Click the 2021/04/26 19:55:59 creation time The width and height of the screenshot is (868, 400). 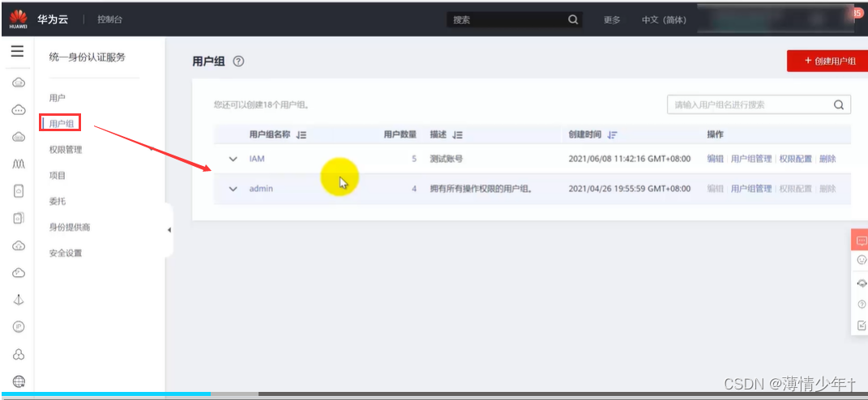[630, 189]
